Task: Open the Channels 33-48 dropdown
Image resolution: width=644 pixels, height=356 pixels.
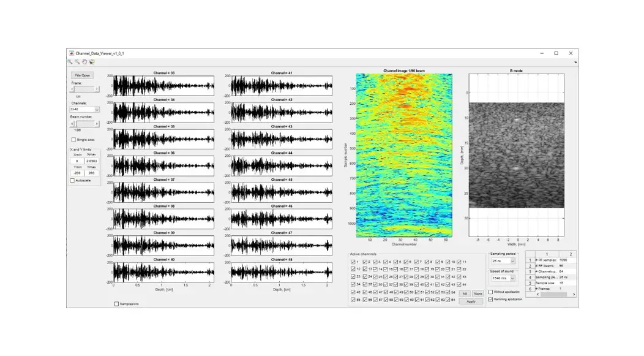Action: tap(84, 109)
